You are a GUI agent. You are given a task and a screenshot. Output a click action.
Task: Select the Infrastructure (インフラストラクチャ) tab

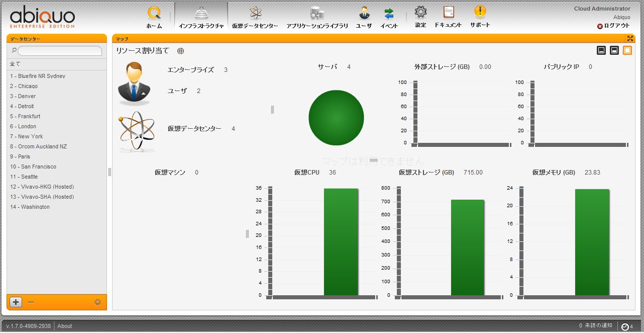[x=201, y=16]
